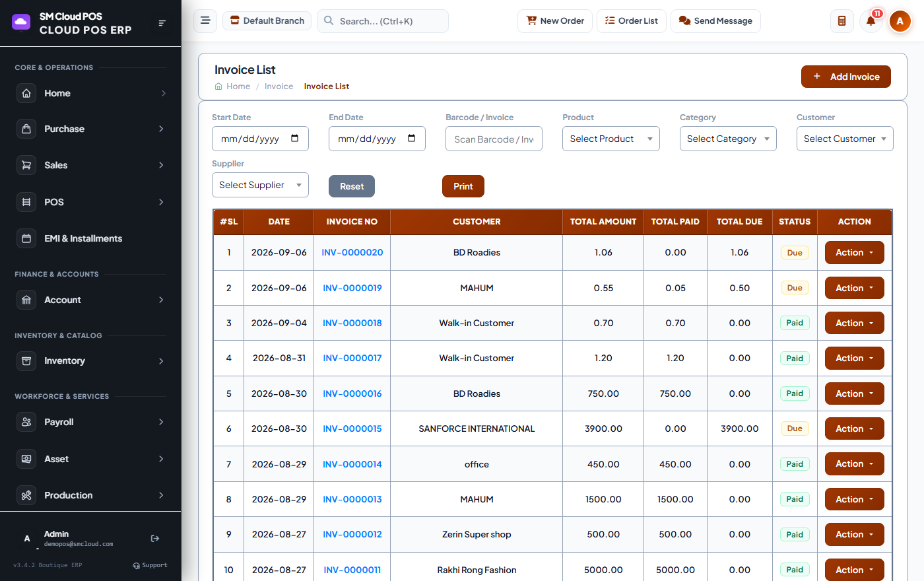Open Action dropdown for INV-0000015
Image resolution: width=924 pixels, height=581 pixels.
pos(854,428)
